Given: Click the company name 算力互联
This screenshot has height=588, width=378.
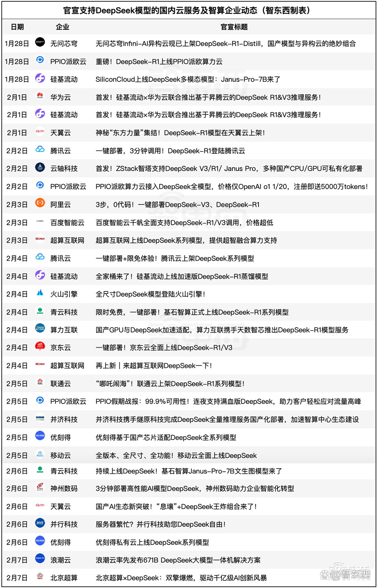Looking at the screenshot, I should [x=64, y=330].
